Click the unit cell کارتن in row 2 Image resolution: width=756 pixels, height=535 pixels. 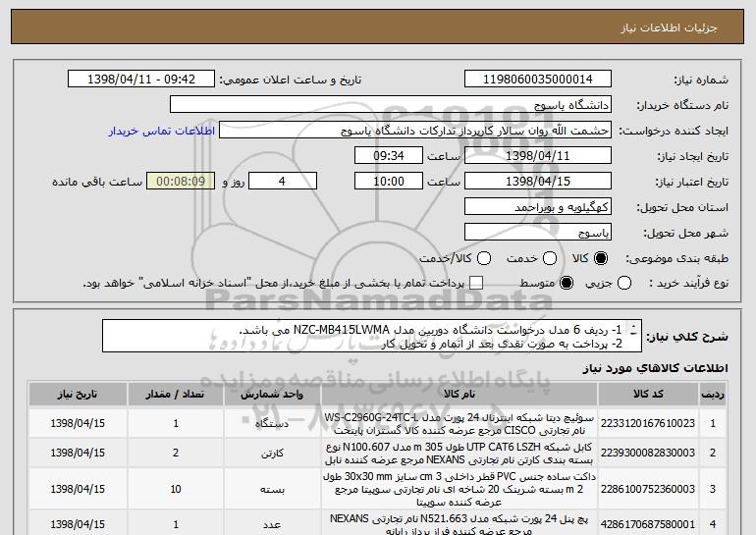coord(272,454)
